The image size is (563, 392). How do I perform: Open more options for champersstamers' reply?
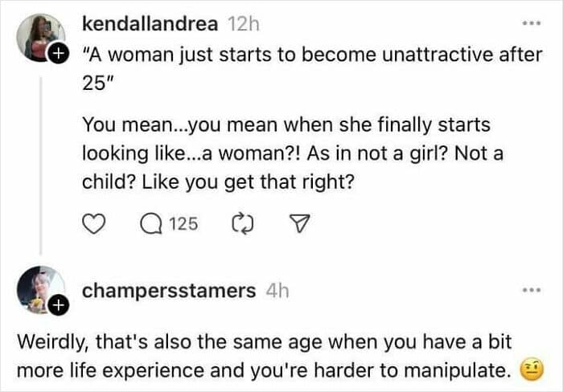[528, 290]
